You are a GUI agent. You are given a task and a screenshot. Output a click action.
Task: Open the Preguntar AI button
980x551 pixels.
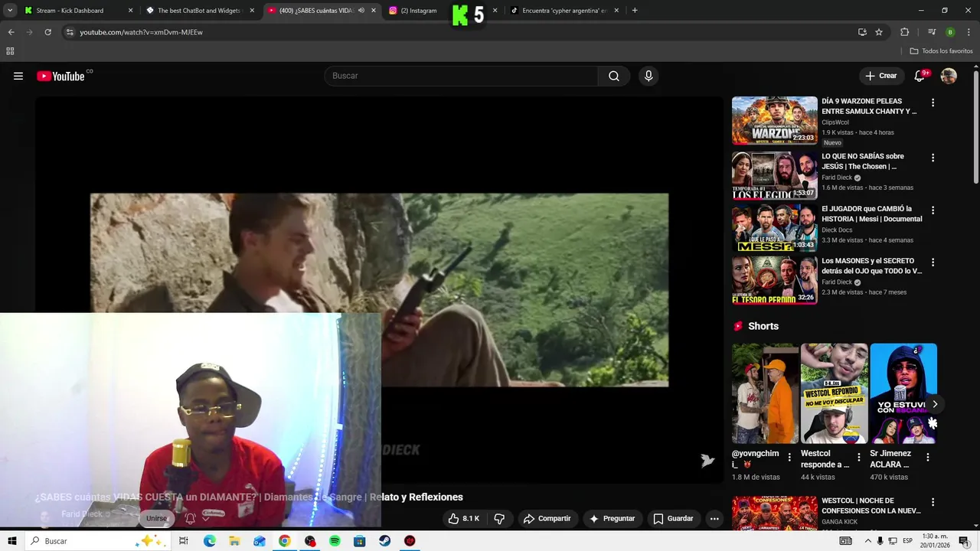[612, 518]
